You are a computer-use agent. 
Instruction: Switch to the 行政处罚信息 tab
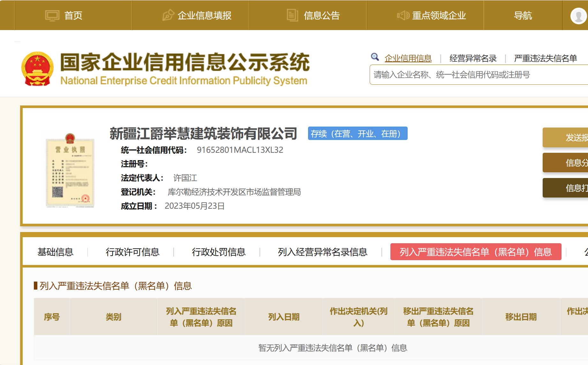(x=219, y=252)
